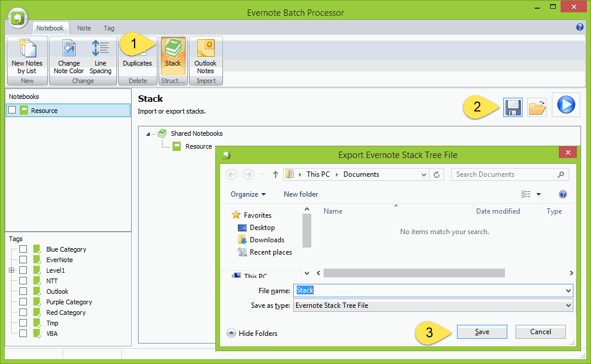Viewport: 591px width, 364px height.
Task: Collapse the Shared Notebooks tree node
Action: tap(148, 134)
